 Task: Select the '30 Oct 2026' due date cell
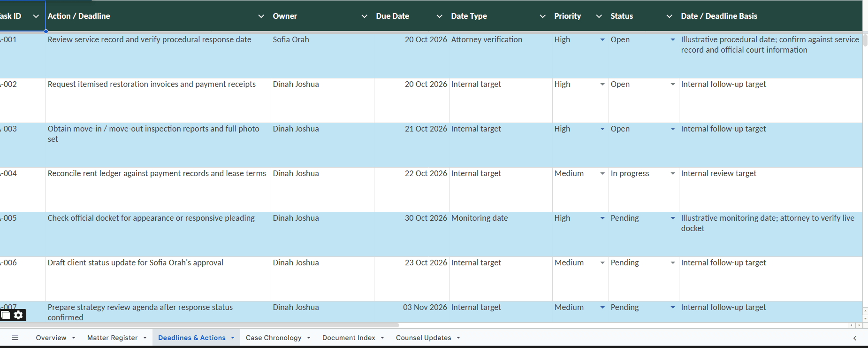(411, 234)
